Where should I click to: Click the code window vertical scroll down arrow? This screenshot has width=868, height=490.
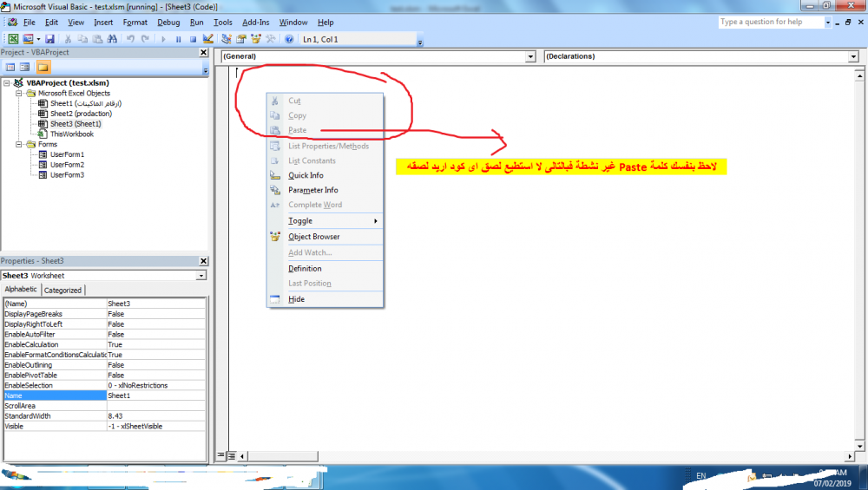859,446
